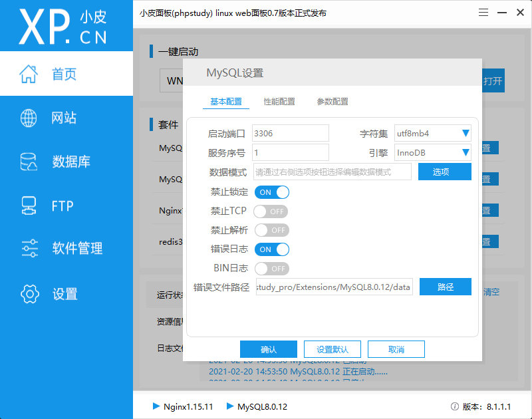This screenshot has width=532, height=419.
Task: Click the 清空 link in the log panel
Action: click(x=491, y=292)
